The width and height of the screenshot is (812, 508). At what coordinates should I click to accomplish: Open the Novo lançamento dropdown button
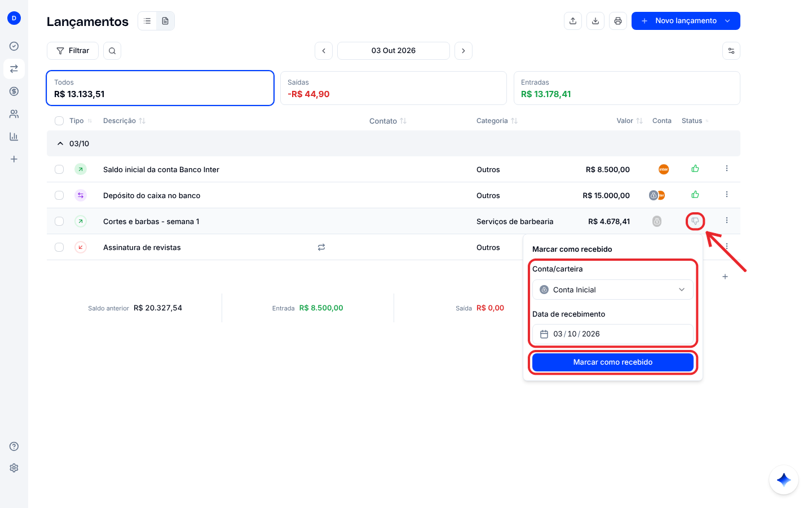(686, 21)
